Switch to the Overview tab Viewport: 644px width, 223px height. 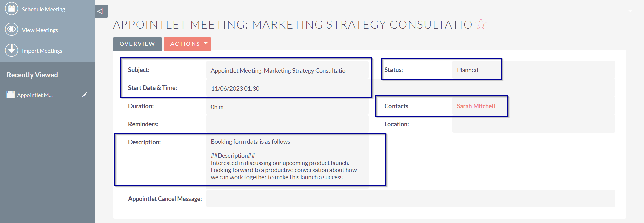137,44
